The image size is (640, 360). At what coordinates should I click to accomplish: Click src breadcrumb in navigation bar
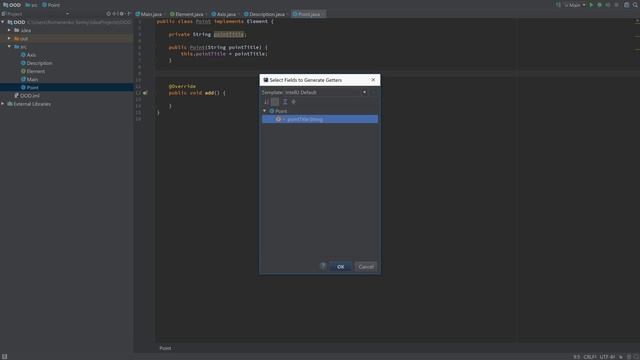31,5
